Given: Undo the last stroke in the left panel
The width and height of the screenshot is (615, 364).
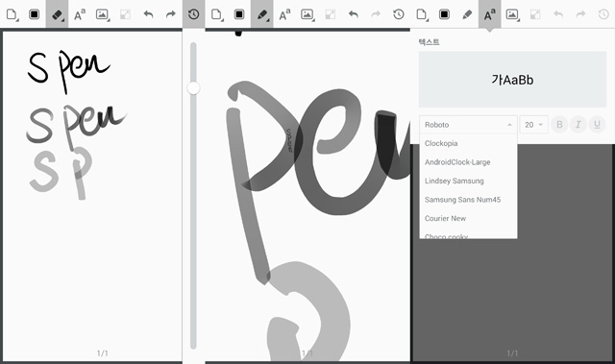Looking at the screenshot, I should [x=148, y=14].
